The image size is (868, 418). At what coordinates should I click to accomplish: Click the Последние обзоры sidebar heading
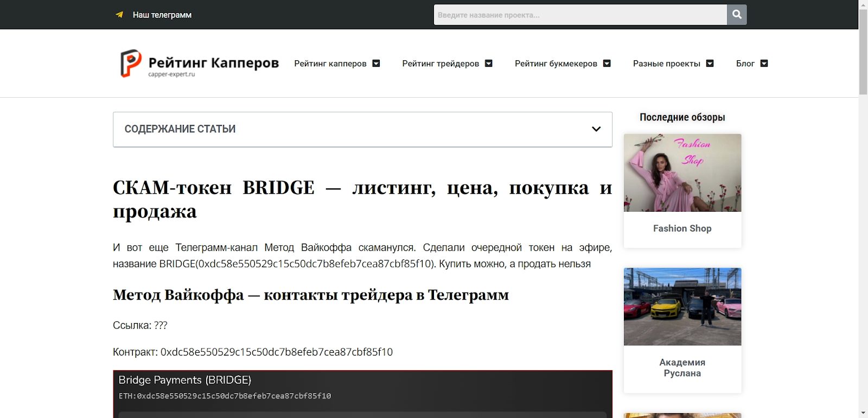tap(682, 117)
